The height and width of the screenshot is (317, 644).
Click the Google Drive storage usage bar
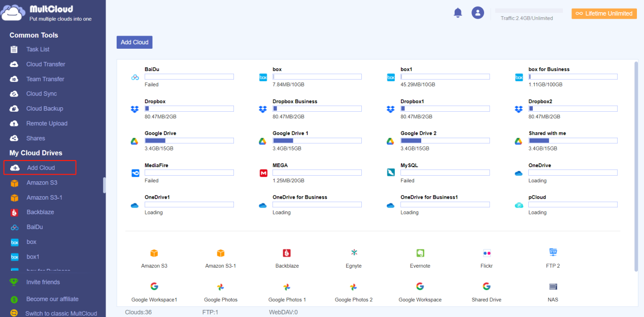(x=189, y=141)
